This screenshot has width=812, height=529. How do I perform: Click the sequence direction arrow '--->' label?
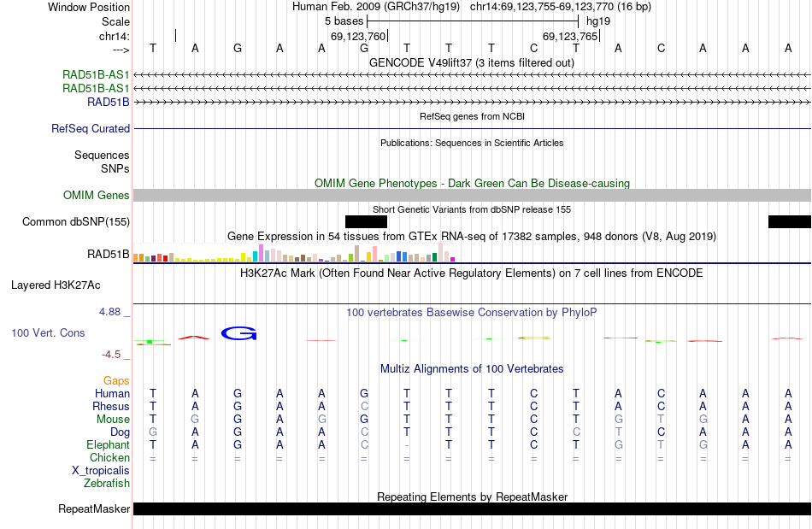point(121,50)
